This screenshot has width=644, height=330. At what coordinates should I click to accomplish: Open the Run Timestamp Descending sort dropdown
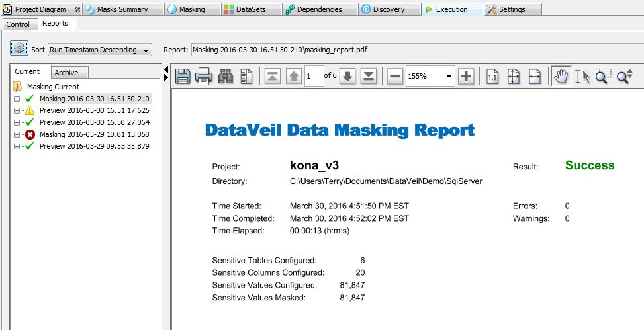[x=100, y=50]
